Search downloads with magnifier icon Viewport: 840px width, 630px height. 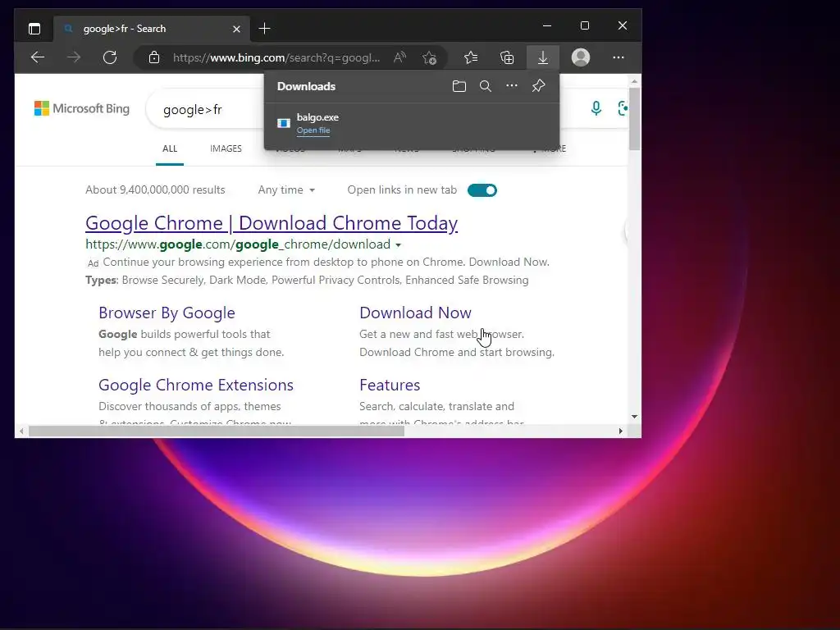click(486, 86)
